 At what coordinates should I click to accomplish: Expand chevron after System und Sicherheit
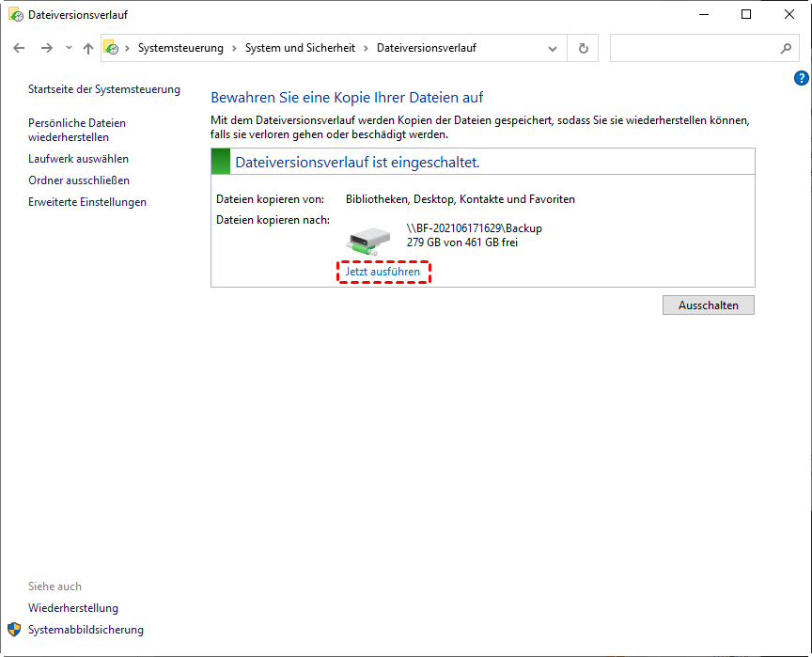(367, 48)
